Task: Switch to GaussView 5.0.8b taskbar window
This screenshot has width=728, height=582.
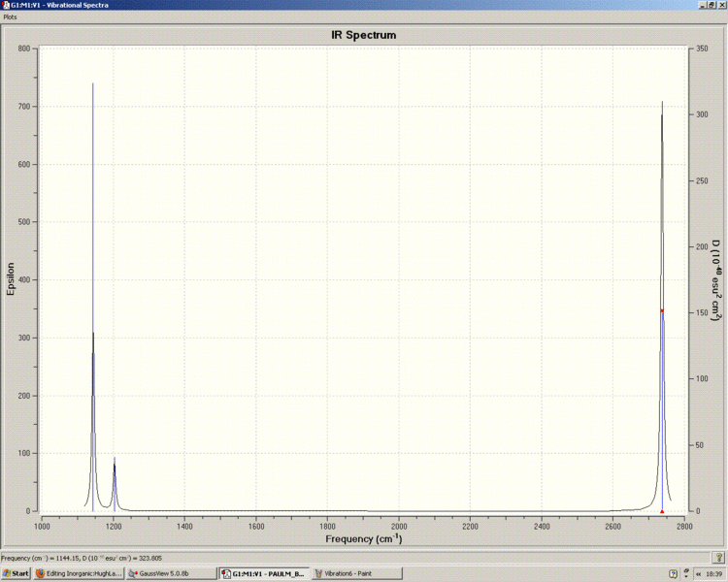Action: click(171, 573)
